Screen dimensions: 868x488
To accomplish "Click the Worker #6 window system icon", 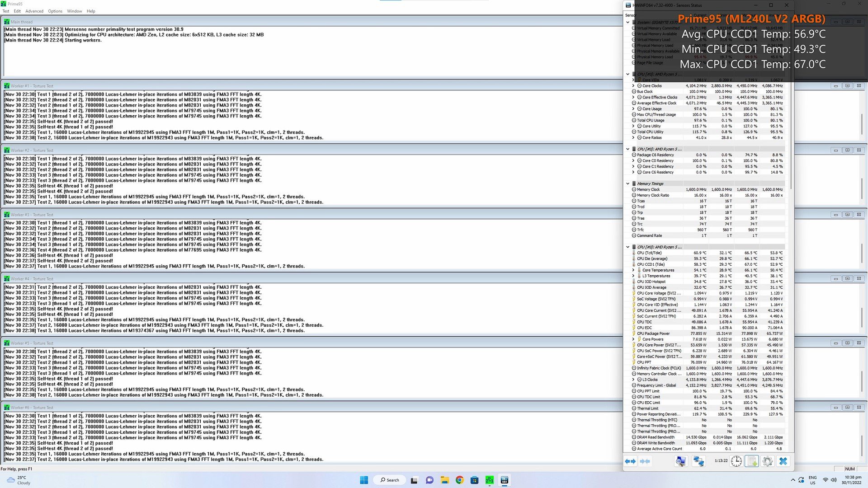I will [7, 408].
